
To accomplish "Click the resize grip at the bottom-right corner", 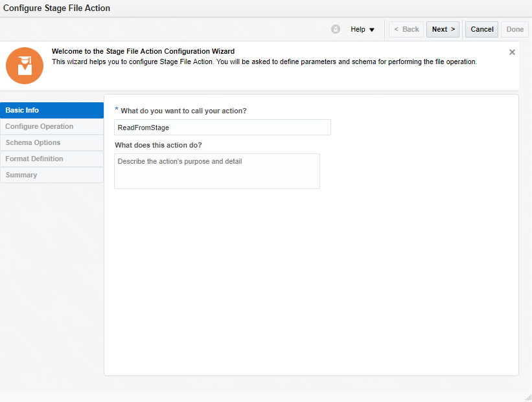I will [x=528, y=398].
